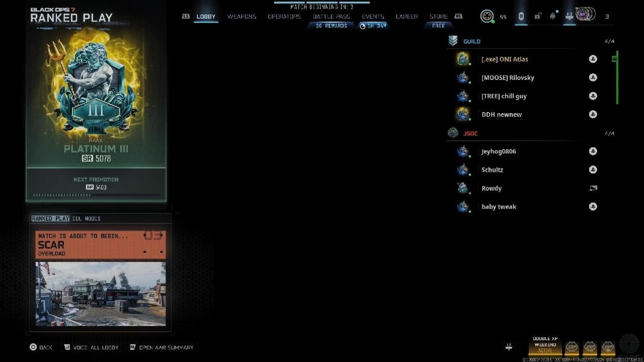Viewport: 644px width, 362px height.
Task: Click the BACK button
Action: click(41, 347)
